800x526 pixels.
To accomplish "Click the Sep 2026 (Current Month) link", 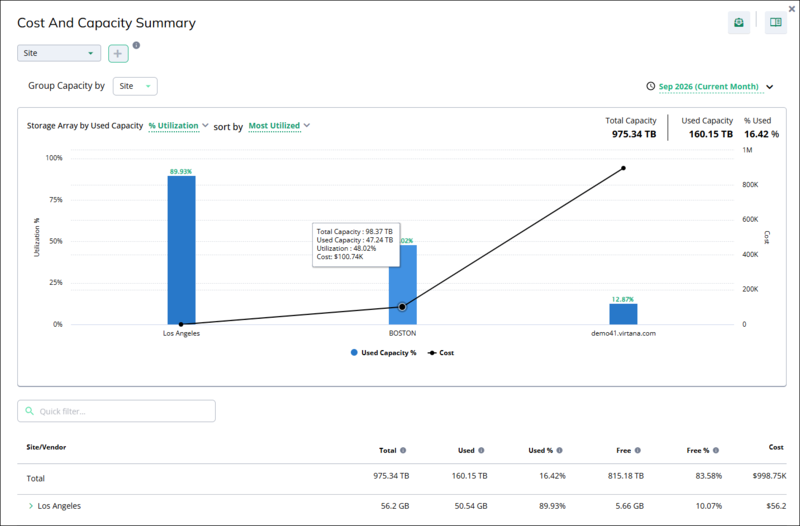I will 709,86.
